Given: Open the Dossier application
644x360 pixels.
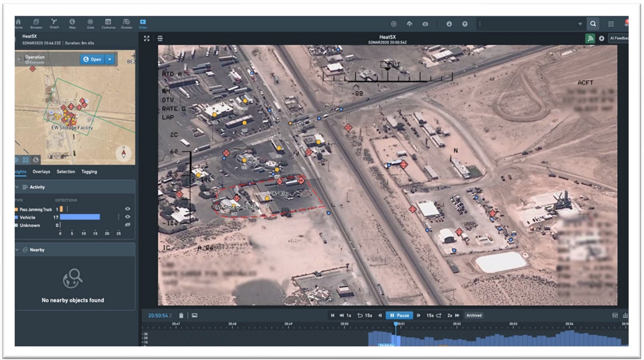Looking at the screenshot, I should tap(126, 23).
